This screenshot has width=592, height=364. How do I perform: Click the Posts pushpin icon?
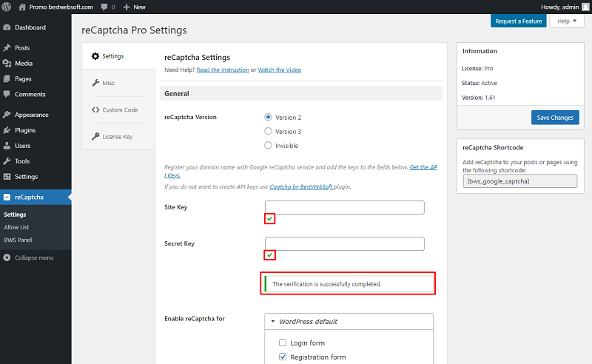[x=7, y=47]
